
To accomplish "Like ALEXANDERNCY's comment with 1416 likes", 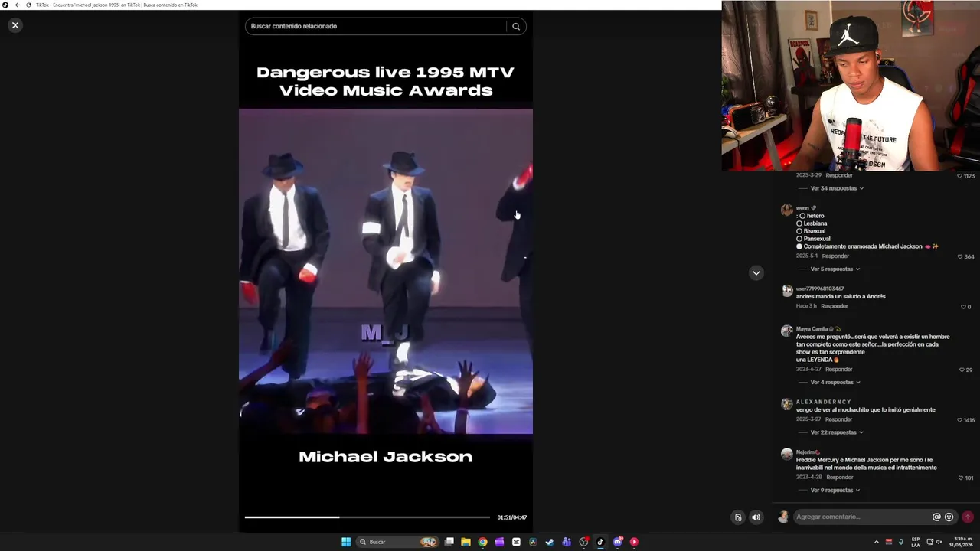I will [959, 420].
